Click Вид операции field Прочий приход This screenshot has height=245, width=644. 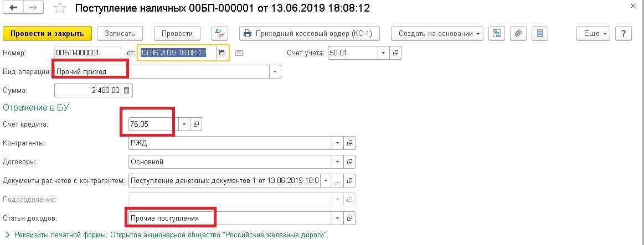pos(162,71)
